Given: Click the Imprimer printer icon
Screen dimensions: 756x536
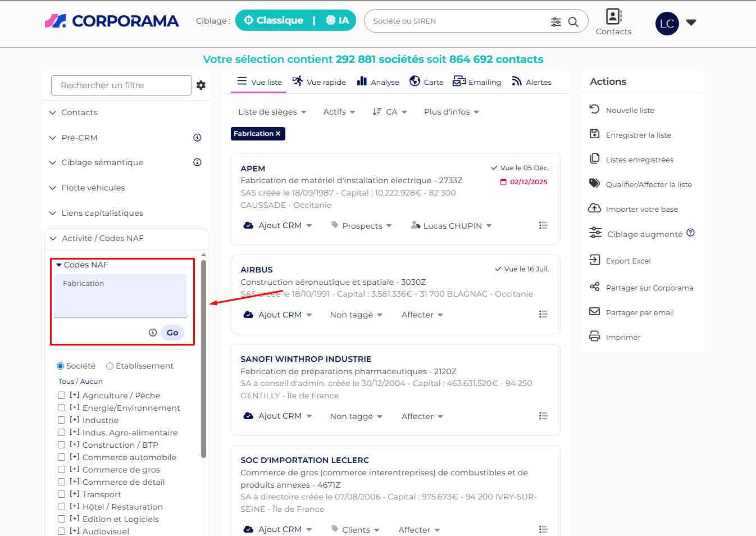Looking at the screenshot, I should click(594, 337).
